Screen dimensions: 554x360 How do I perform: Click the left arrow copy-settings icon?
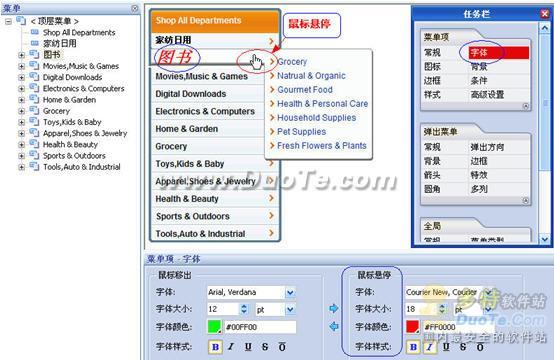334,326
